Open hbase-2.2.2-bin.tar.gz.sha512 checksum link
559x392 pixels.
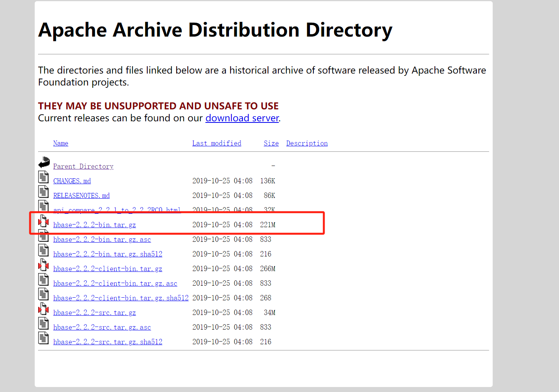coord(108,254)
